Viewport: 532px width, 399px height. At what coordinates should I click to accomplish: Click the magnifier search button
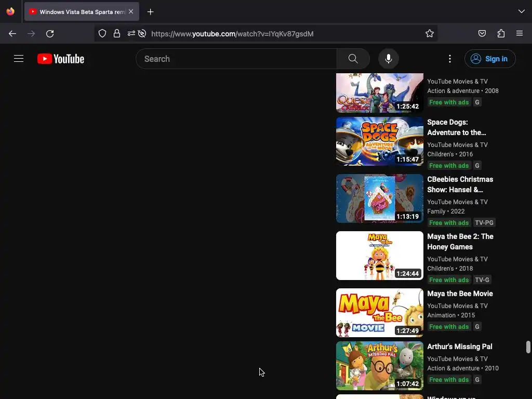pos(353,59)
